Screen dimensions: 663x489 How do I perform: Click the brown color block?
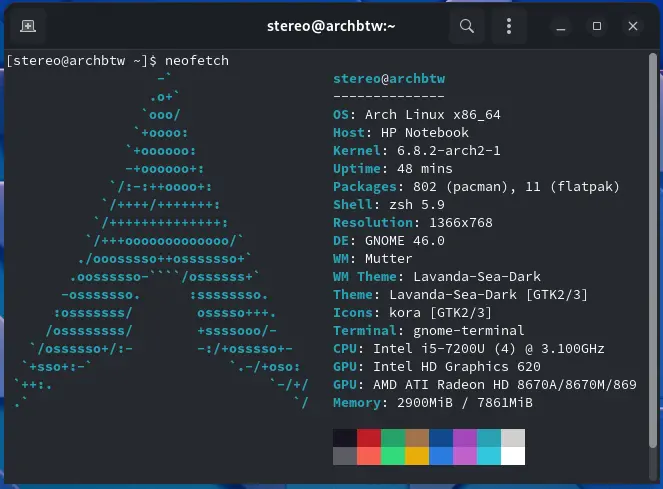(x=417, y=438)
